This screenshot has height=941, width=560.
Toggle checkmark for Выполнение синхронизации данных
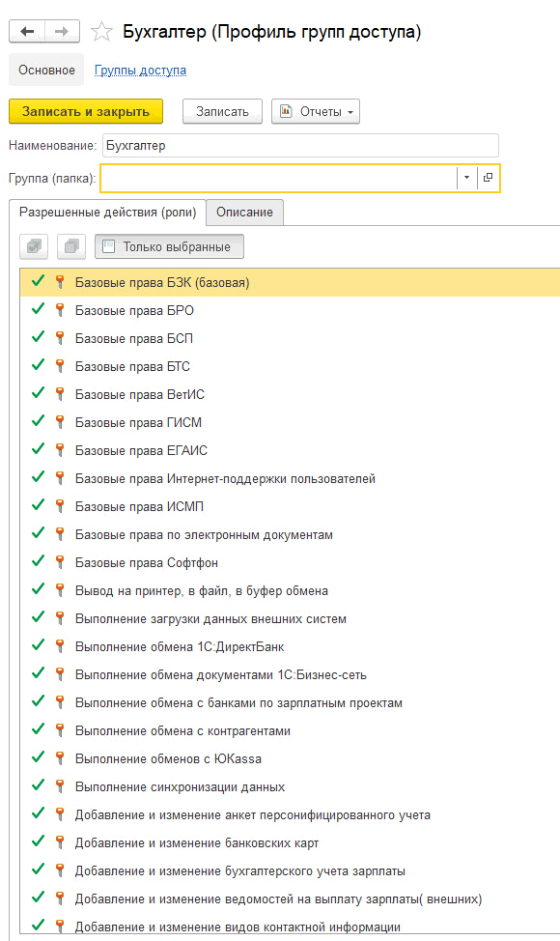pos(38,784)
